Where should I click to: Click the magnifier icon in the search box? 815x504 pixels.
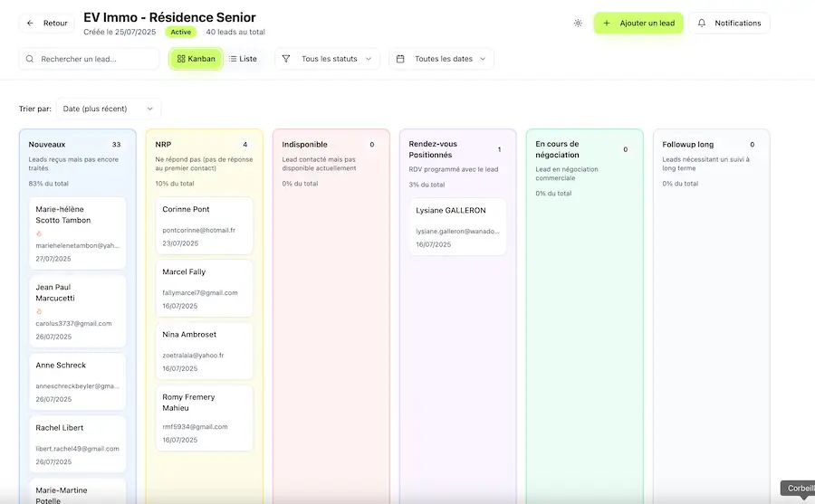coord(31,59)
